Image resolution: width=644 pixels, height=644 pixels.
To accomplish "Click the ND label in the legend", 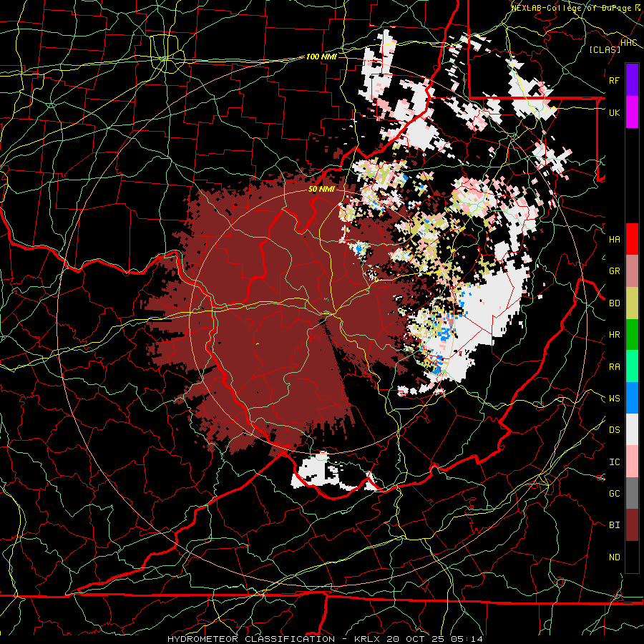I will (615, 557).
